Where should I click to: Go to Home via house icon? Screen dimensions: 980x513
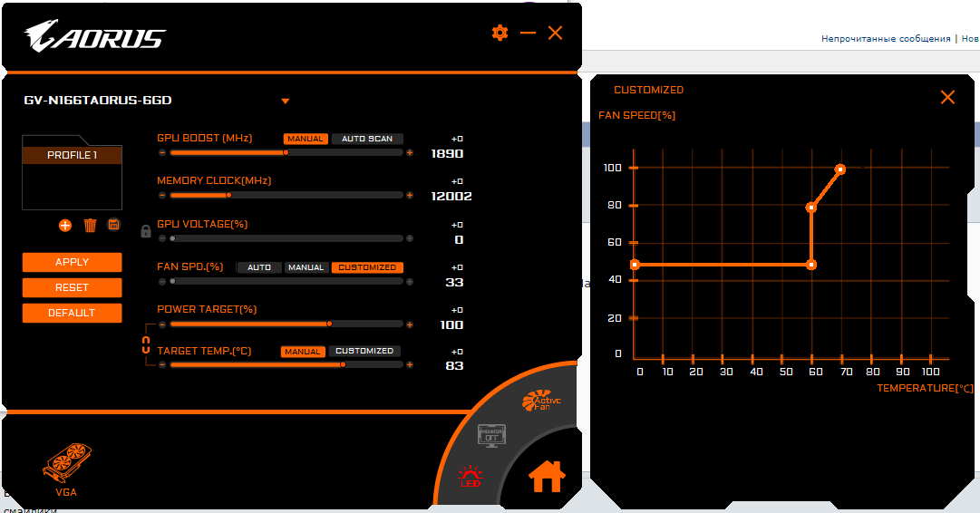click(547, 477)
